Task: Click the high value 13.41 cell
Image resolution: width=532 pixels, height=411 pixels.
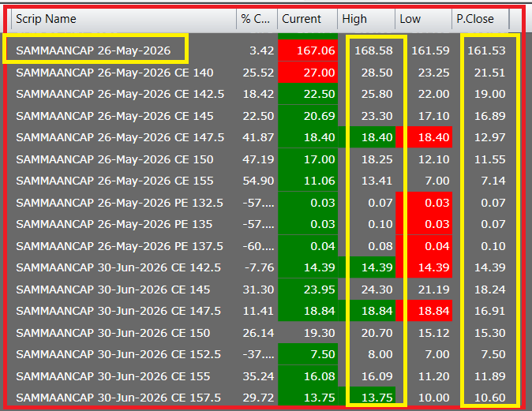Action: point(367,181)
